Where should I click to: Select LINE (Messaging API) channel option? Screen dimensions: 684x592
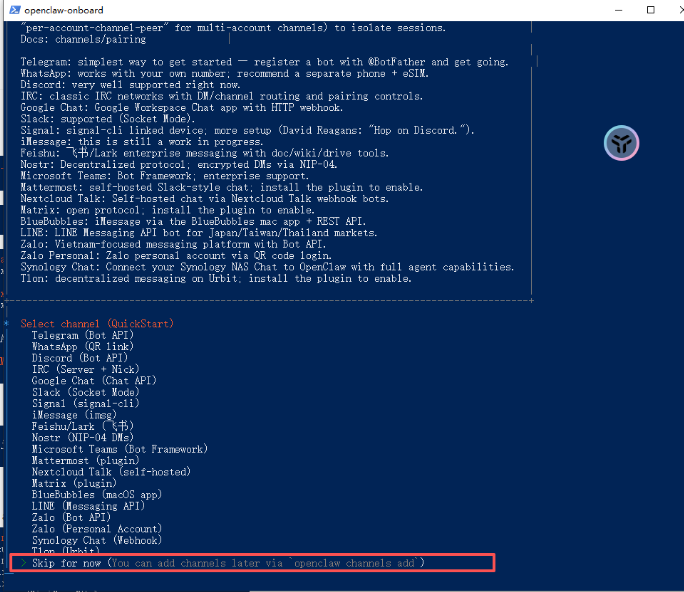coord(88,506)
